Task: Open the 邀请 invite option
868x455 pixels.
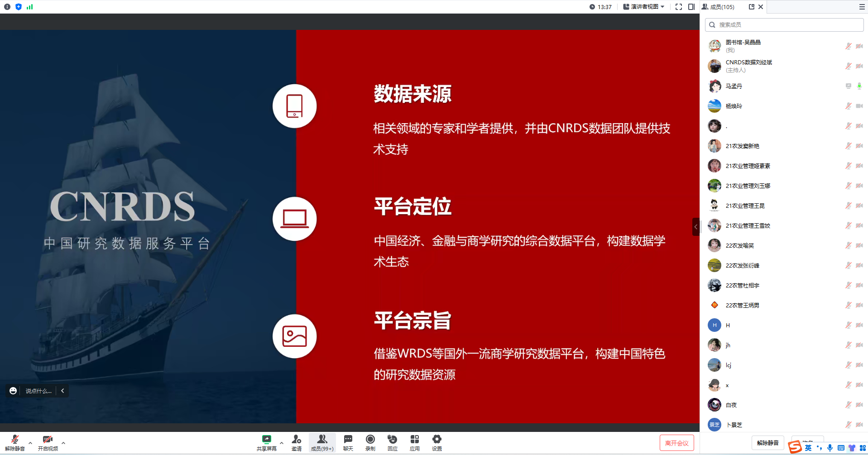Action: (297, 443)
